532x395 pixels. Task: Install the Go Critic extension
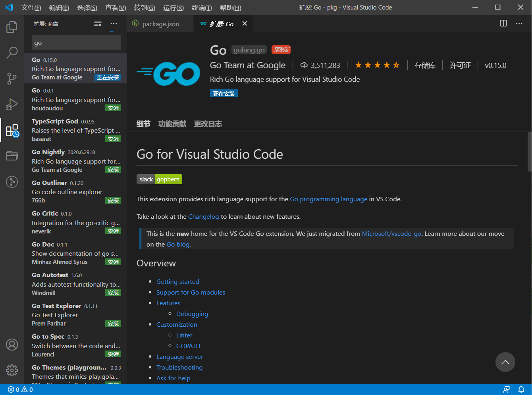click(x=113, y=231)
